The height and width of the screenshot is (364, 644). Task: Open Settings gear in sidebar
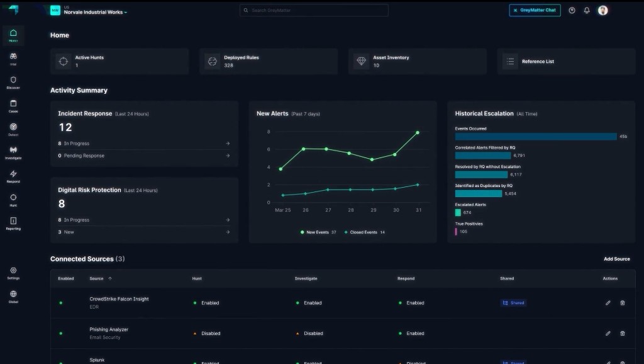point(13,273)
